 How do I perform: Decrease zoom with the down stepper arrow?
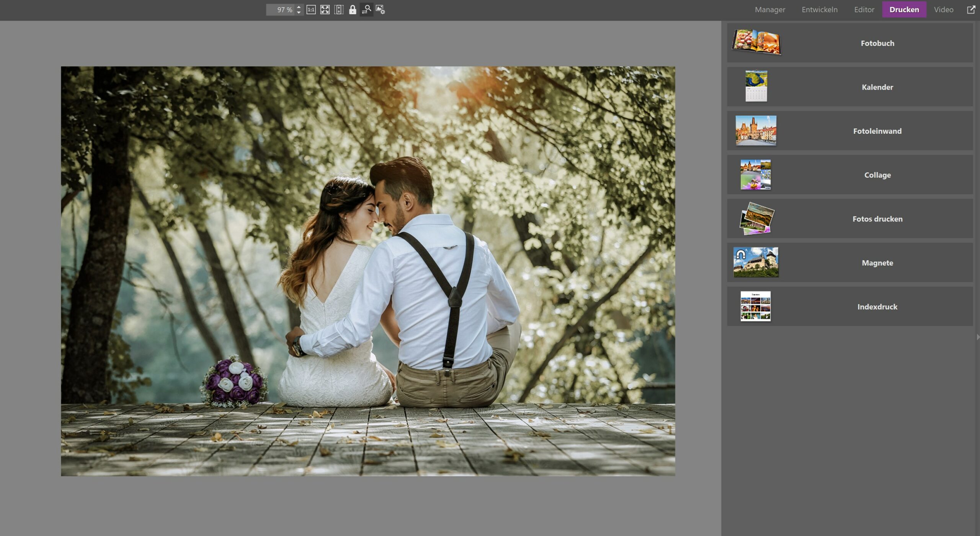[x=299, y=12]
